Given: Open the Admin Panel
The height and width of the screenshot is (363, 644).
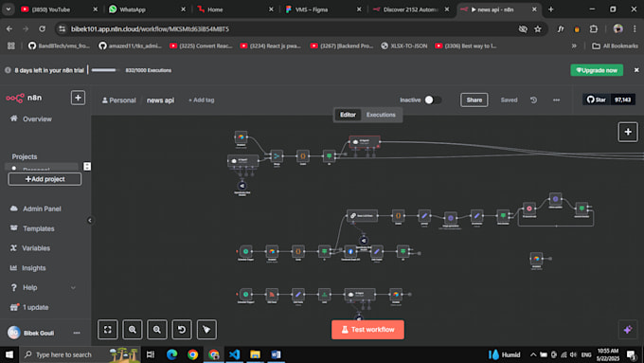Looking at the screenshot, I should coord(43,209).
